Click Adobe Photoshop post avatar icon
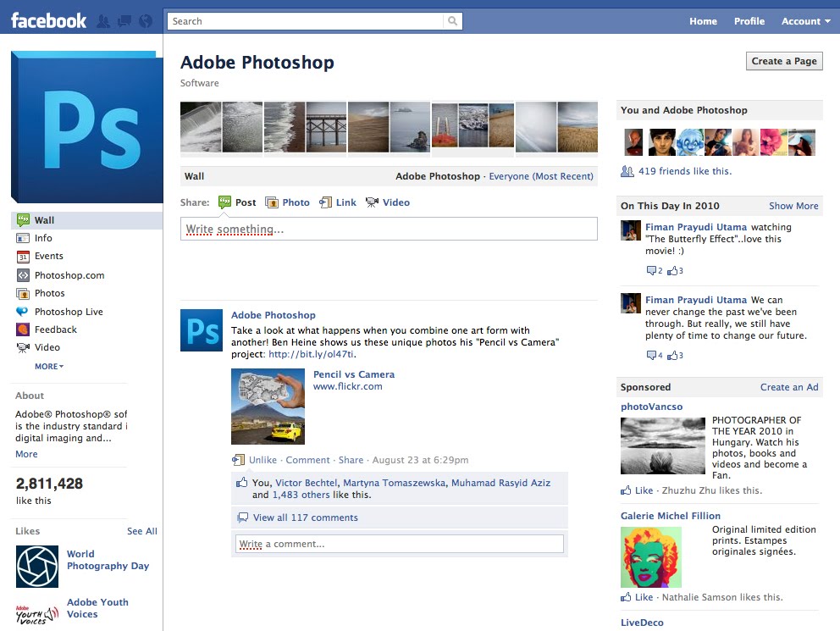The height and width of the screenshot is (631, 840). [202, 330]
